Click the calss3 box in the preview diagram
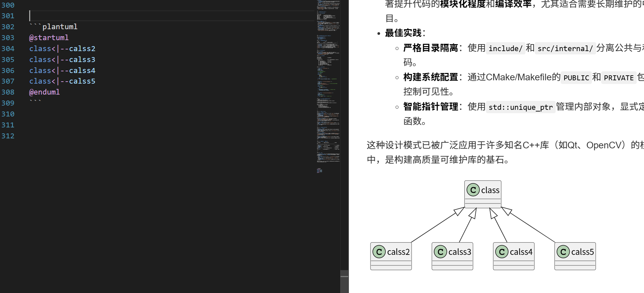This screenshot has width=644, height=293. click(x=452, y=256)
